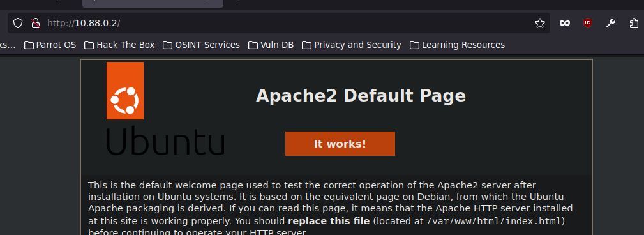Open the Parrot OS bookmarks folder
The image size is (644, 235).
(50, 45)
